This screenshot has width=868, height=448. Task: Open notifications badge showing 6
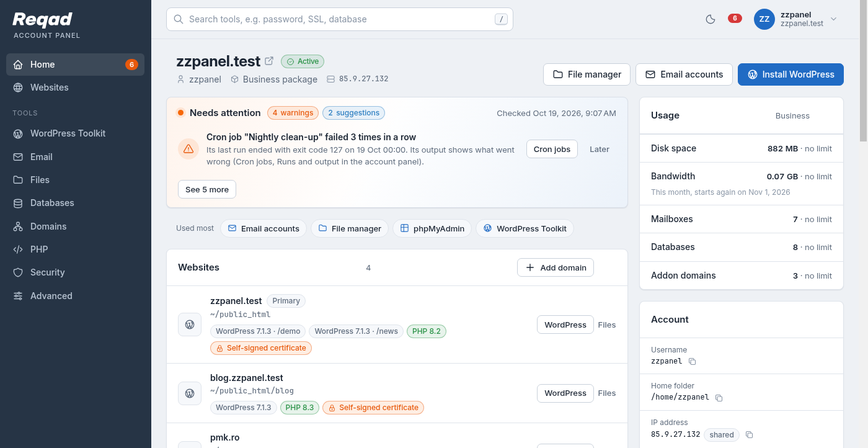(x=735, y=19)
